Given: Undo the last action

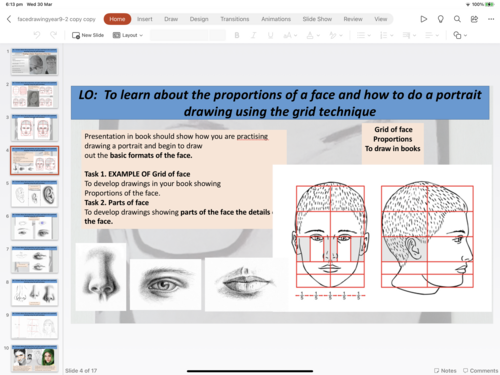Looking at the screenshot, I should pos(37,35).
